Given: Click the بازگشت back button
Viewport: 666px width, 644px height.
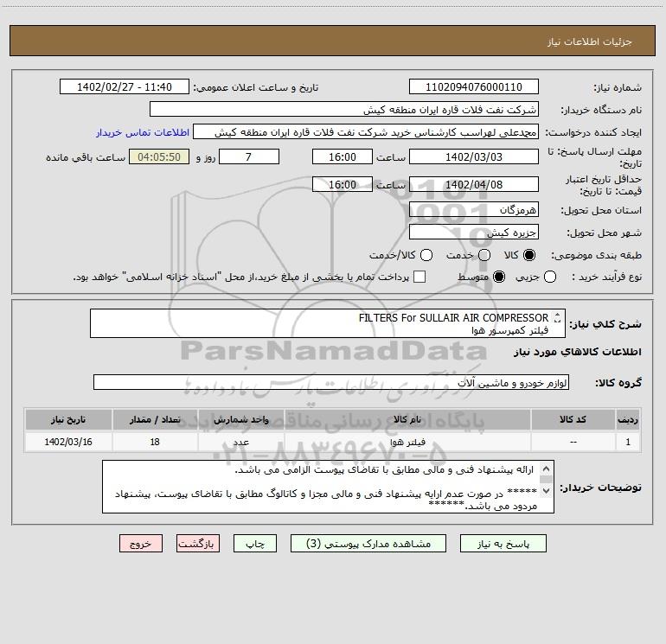Looking at the screenshot, I should coord(198,544).
